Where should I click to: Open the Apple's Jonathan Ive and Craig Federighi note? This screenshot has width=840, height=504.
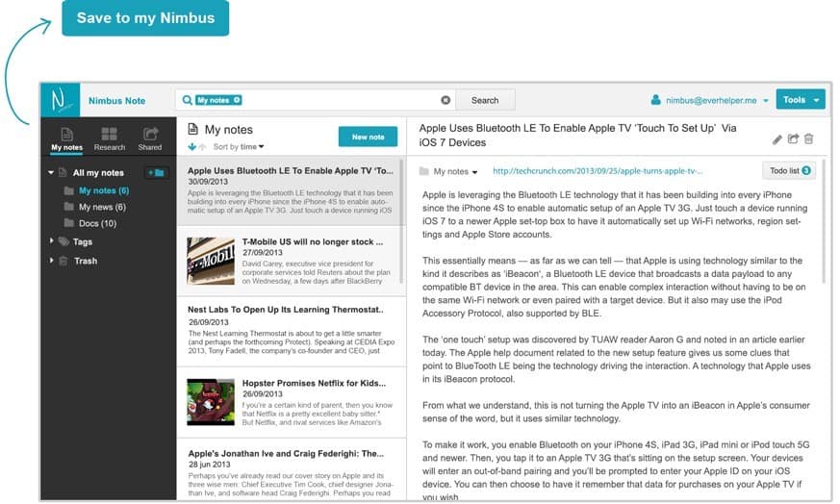tap(291, 469)
